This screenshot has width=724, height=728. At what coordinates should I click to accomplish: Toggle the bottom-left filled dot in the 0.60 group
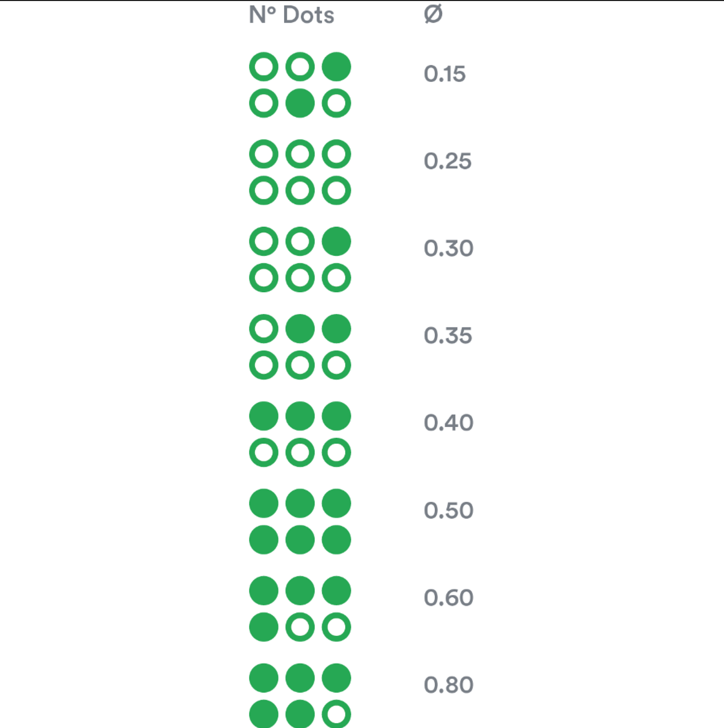pyautogui.click(x=264, y=627)
